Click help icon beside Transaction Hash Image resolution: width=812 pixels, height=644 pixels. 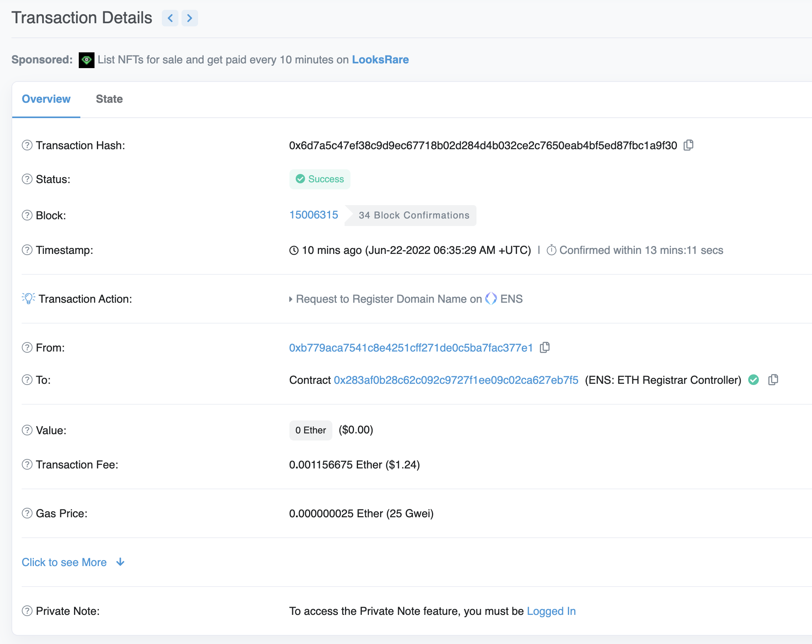tap(27, 145)
